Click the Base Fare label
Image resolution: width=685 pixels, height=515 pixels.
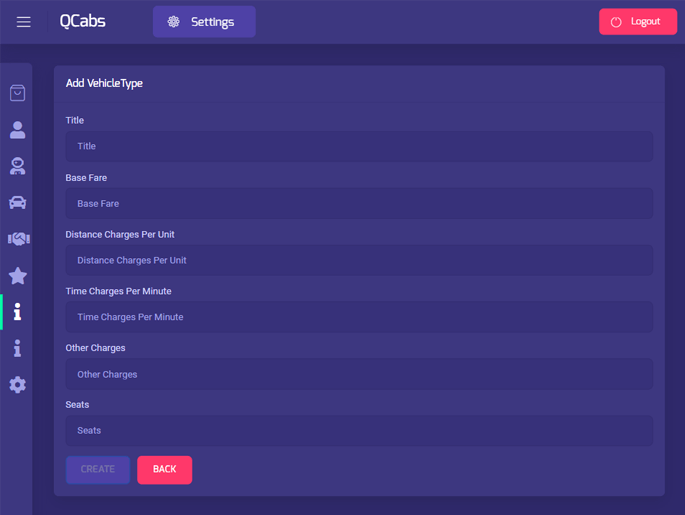pyautogui.click(x=86, y=178)
